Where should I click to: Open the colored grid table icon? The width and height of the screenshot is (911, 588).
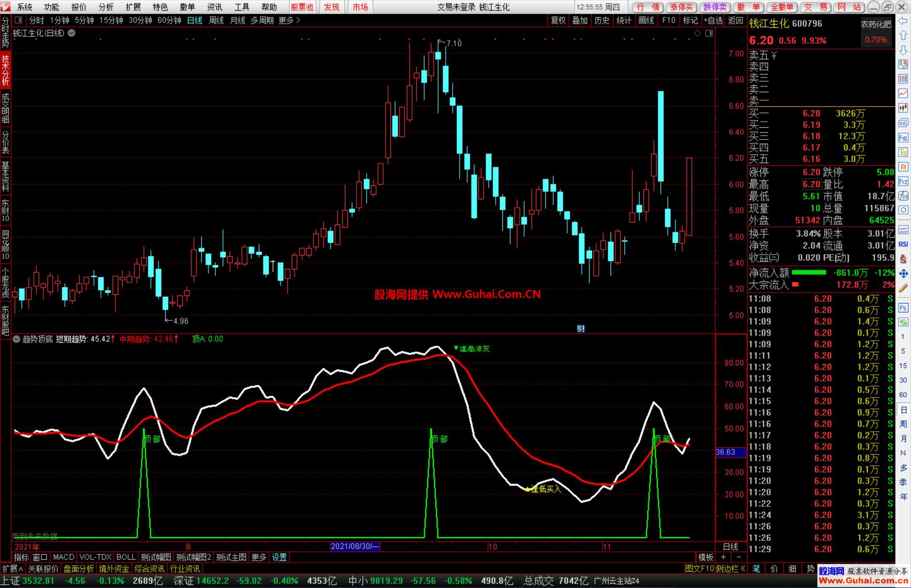click(903, 79)
